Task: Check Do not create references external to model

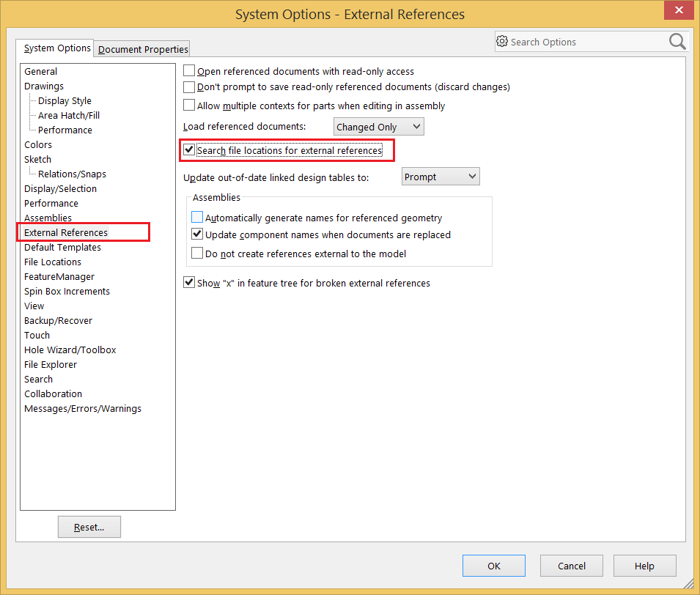Action: (197, 254)
